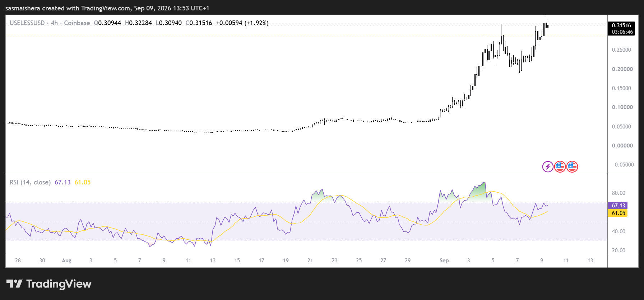Click the RSI (14, close) indicator label

pyautogui.click(x=30, y=182)
